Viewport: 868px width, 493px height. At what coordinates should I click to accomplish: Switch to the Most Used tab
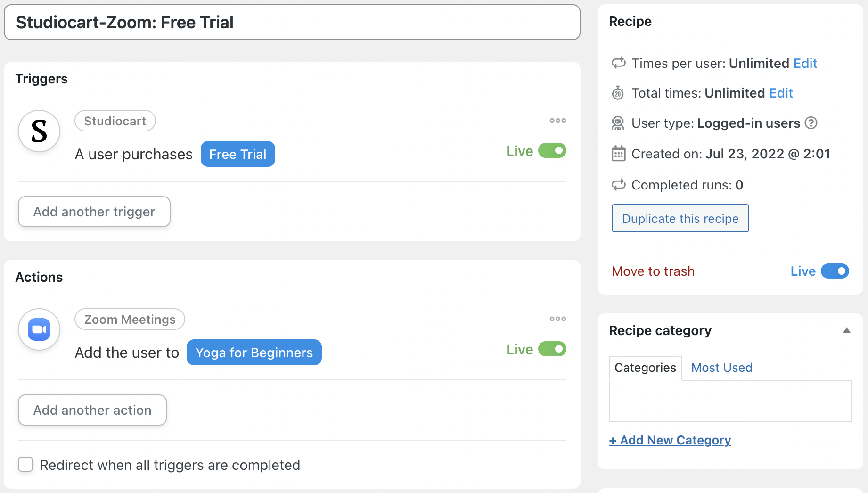pyautogui.click(x=721, y=368)
